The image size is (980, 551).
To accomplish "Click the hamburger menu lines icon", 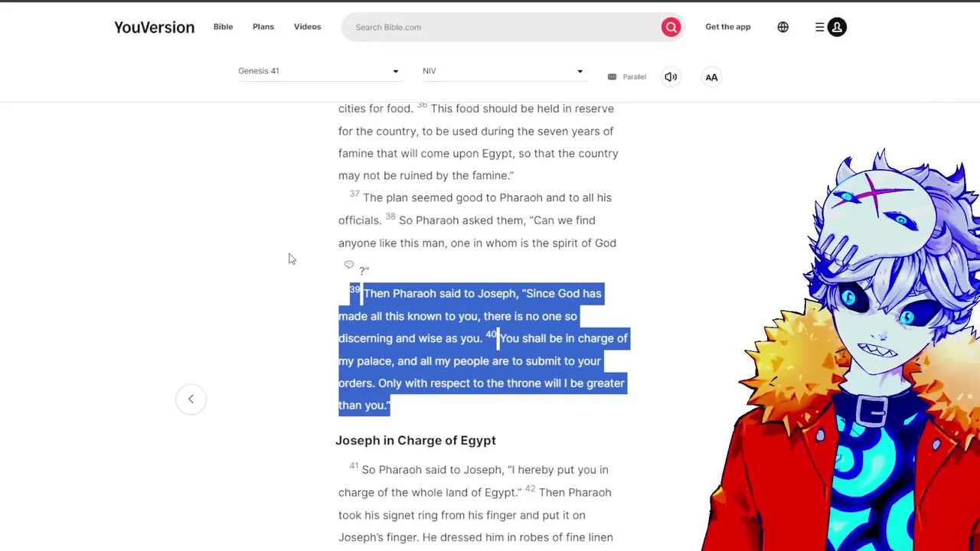I will (819, 27).
